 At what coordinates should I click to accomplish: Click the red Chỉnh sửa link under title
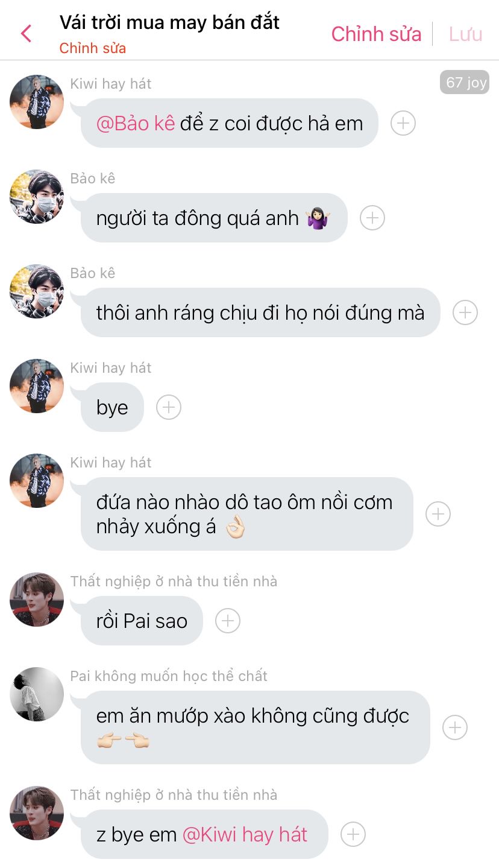[93, 48]
